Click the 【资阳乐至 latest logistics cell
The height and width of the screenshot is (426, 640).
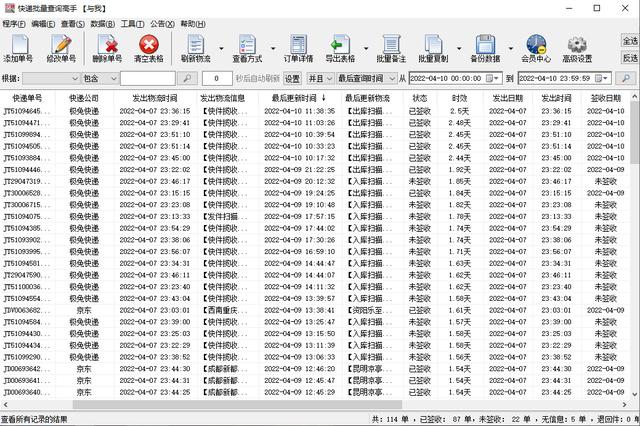(x=371, y=310)
